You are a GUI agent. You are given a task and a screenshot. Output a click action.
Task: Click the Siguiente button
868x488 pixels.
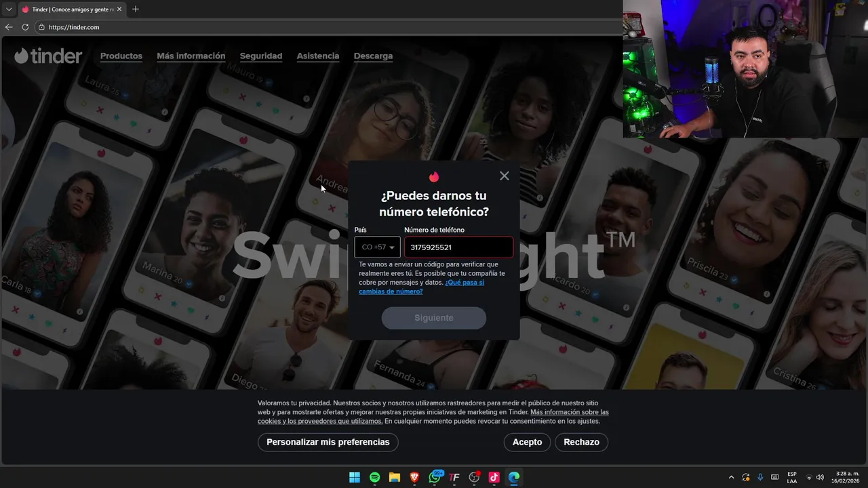pos(434,318)
